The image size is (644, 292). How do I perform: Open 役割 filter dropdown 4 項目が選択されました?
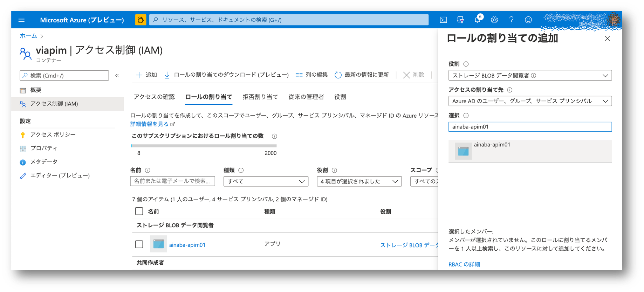pyautogui.click(x=359, y=181)
